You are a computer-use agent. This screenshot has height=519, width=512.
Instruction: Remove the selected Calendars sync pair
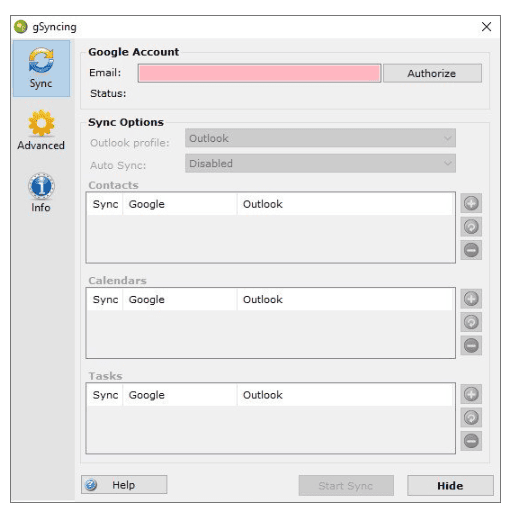point(471,345)
